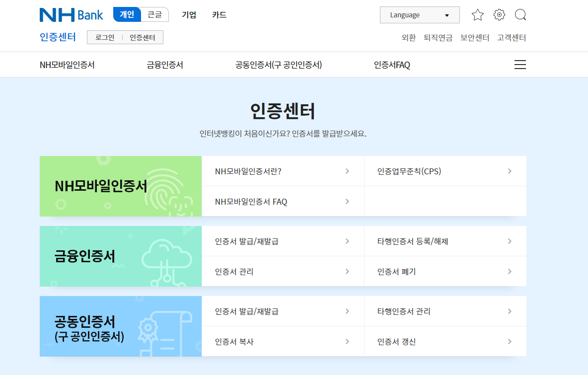Open 금융인증서 menu item
The width and height of the screenshot is (588, 375).
[164, 65]
